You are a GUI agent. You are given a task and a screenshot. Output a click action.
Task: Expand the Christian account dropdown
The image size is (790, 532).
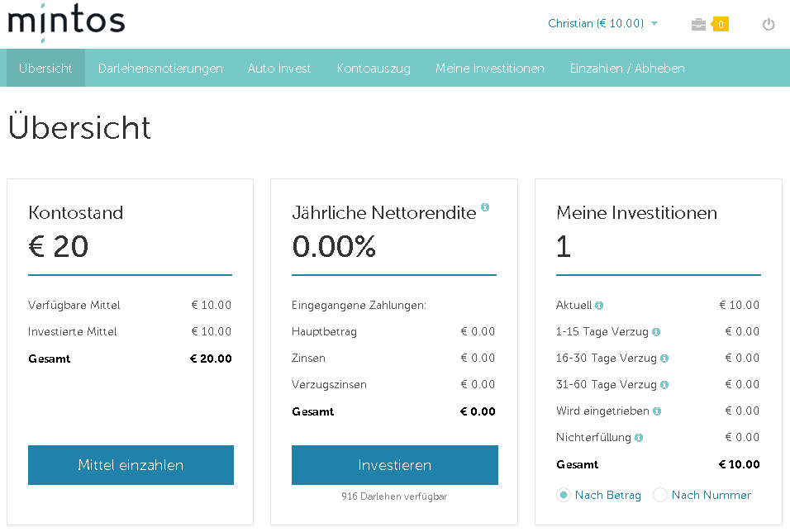point(602,24)
